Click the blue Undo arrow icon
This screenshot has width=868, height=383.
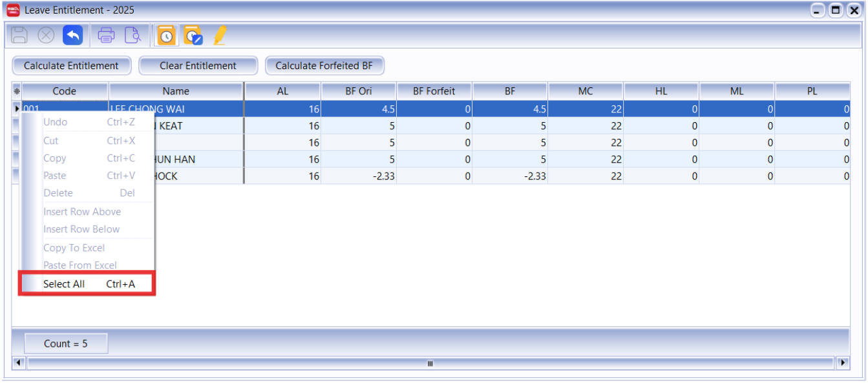[x=72, y=35]
